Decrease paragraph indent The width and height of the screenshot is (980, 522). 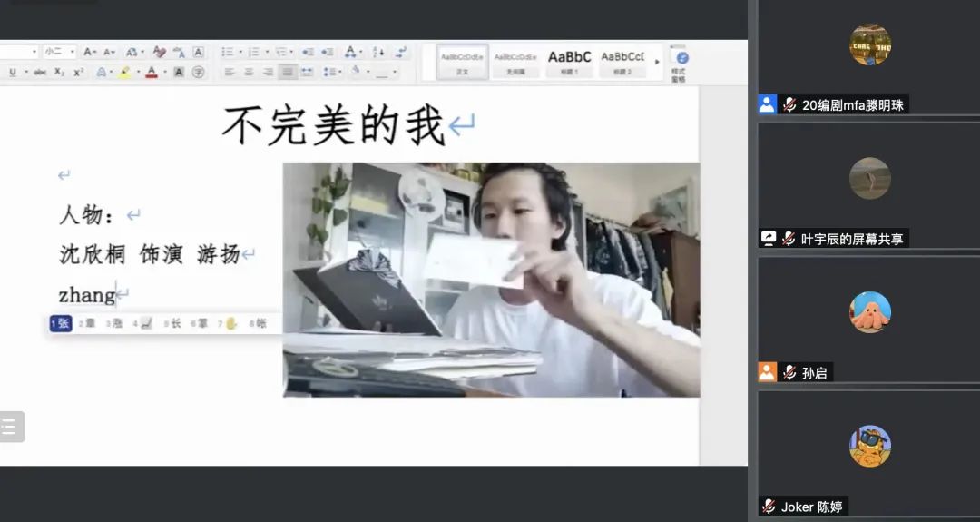point(308,52)
